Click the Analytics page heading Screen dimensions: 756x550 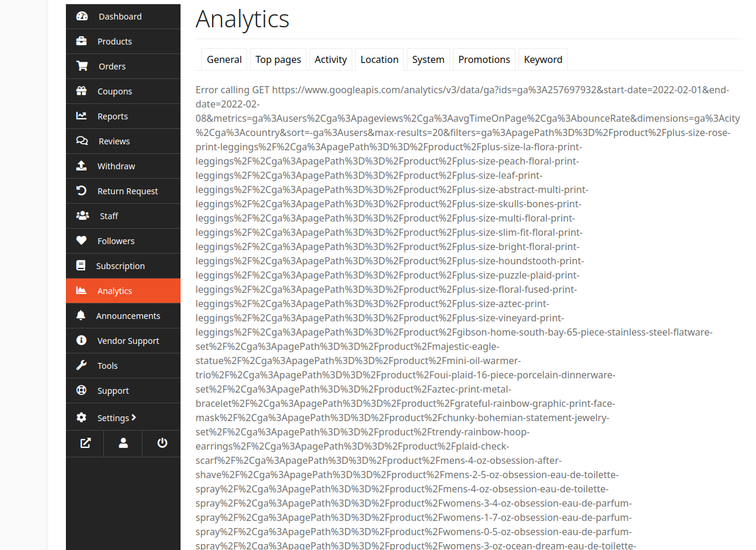[x=242, y=20]
